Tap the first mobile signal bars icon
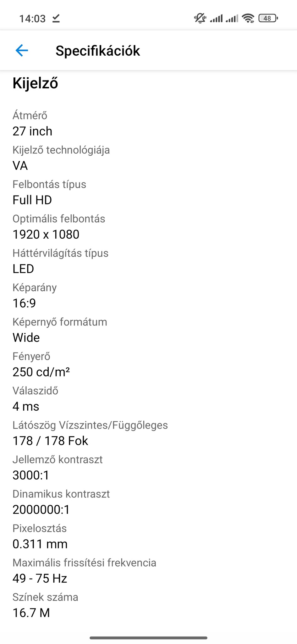This screenshot has height=644, width=297. 216,19
